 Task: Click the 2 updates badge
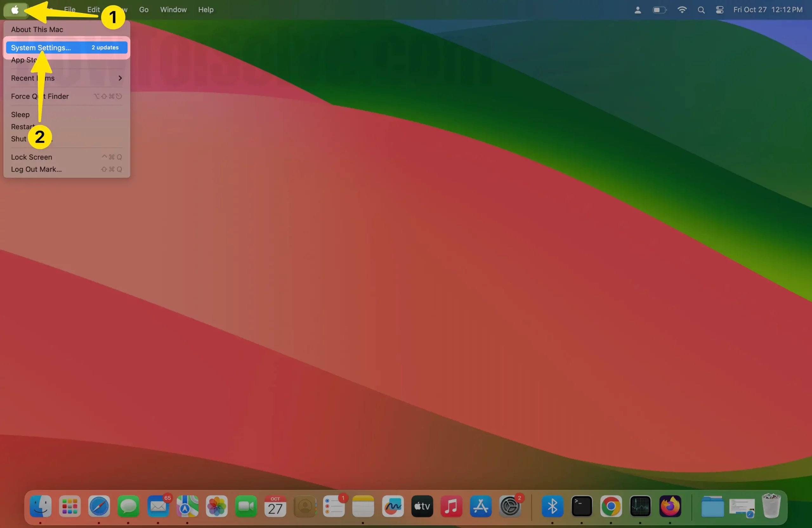click(105, 48)
